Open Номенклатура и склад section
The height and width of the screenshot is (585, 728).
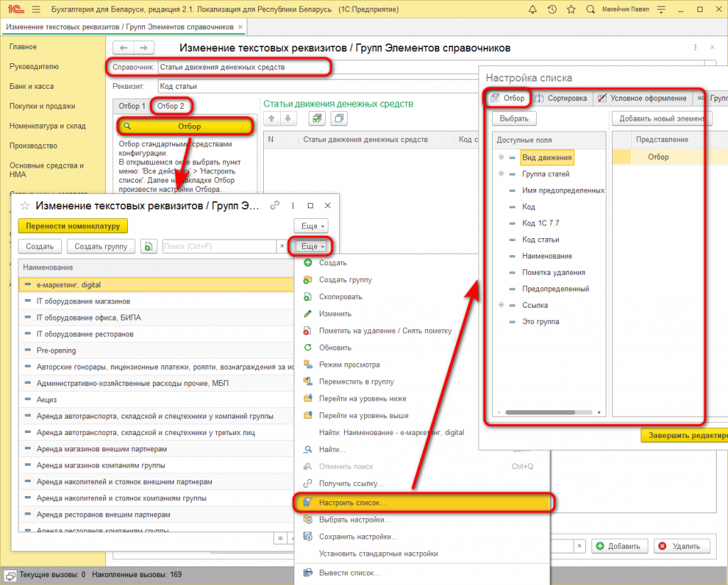tap(48, 126)
